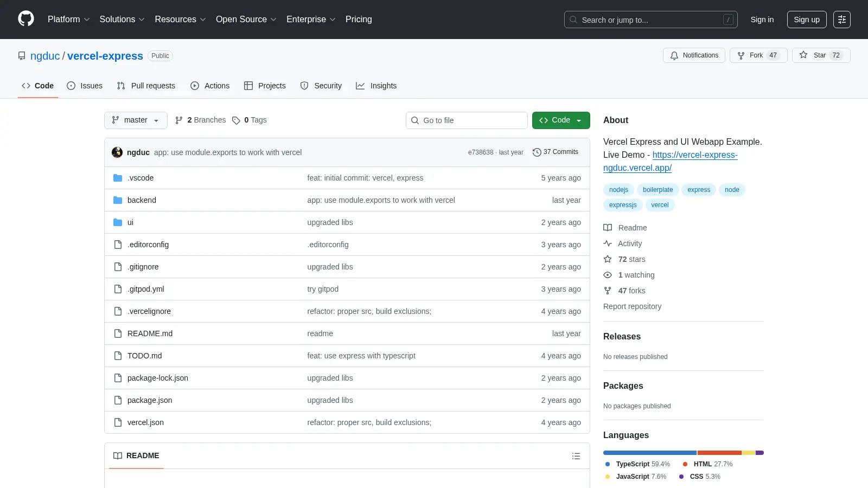The height and width of the screenshot is (488, 868).
Task: Click the TODO.md file icon
Action: (x=118, y=356)
